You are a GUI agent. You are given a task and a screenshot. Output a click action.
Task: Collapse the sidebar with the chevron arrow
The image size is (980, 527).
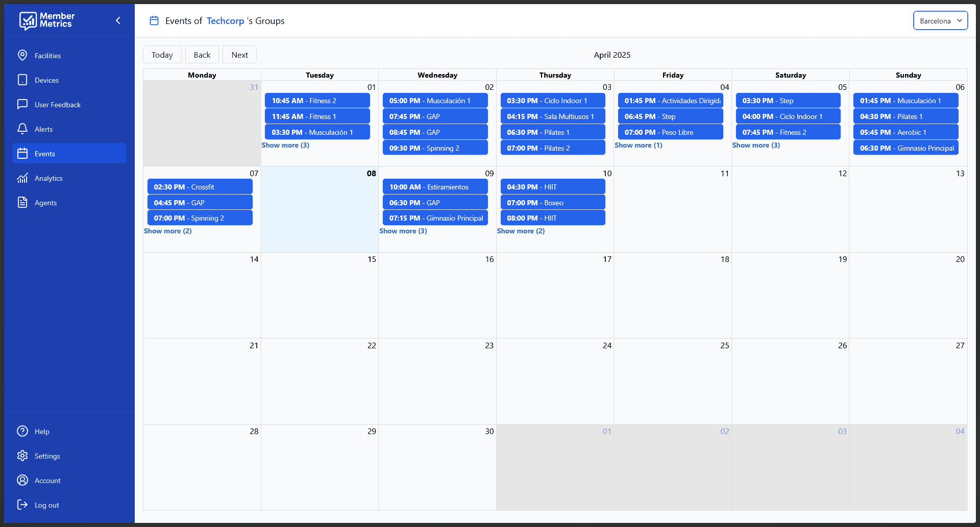tap(118, 20)
